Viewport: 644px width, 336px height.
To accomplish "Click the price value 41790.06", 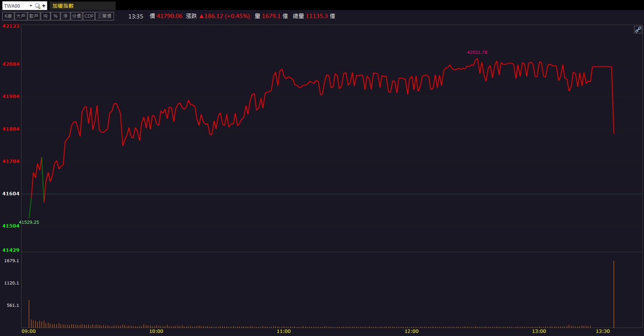I will [170, 16].
